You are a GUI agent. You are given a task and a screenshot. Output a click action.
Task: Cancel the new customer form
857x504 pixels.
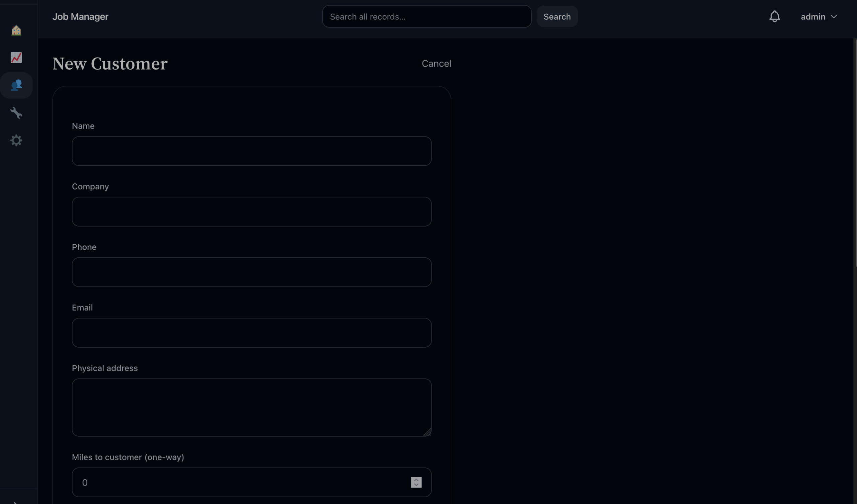coord(436,64)
